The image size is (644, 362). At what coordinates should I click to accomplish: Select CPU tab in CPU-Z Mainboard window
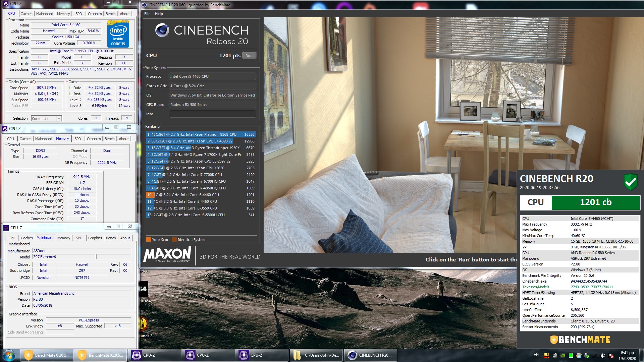click(12, 238)
